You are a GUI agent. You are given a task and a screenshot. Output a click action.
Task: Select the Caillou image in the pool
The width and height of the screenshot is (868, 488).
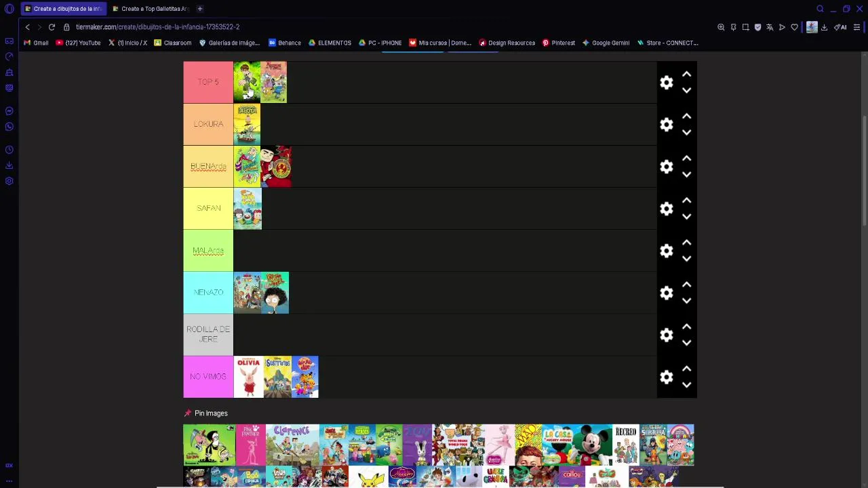click(x=572, y=477)
